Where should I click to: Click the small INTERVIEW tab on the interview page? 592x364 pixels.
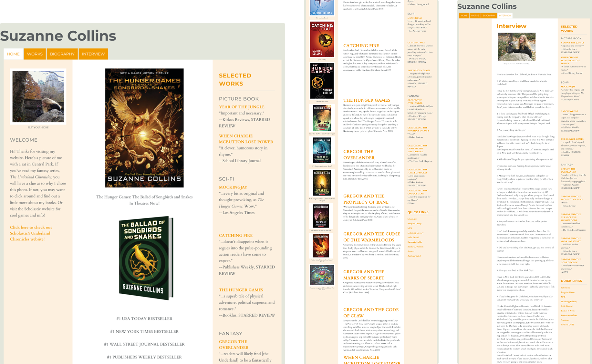pyautogui.click(x=505, y=15)
